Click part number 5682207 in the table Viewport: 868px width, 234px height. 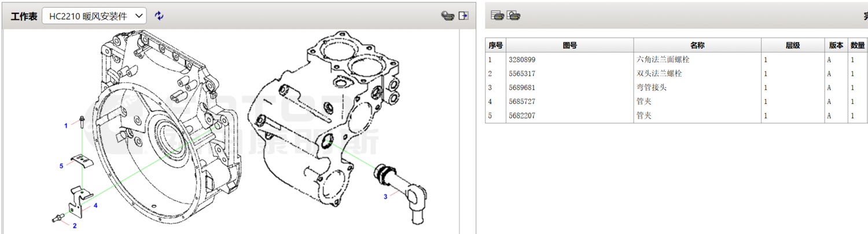coord(522,116)
